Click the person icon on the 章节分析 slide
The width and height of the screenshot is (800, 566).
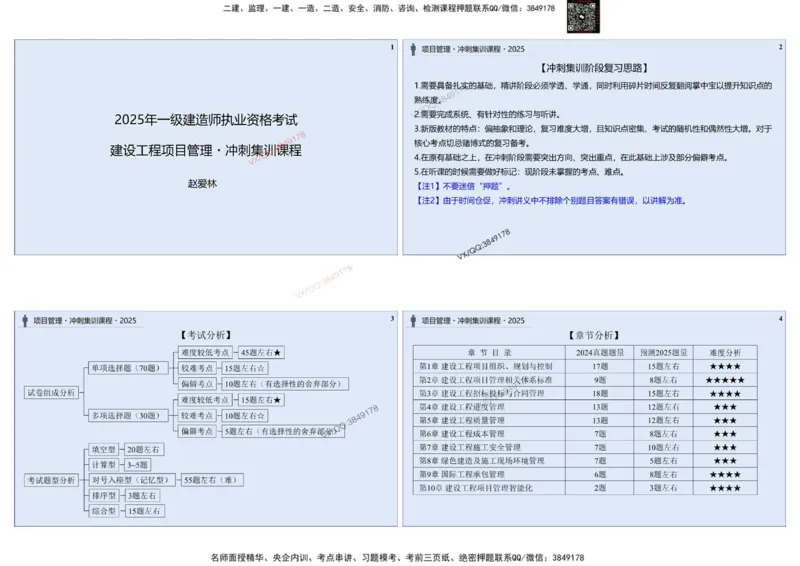point(413,321)
